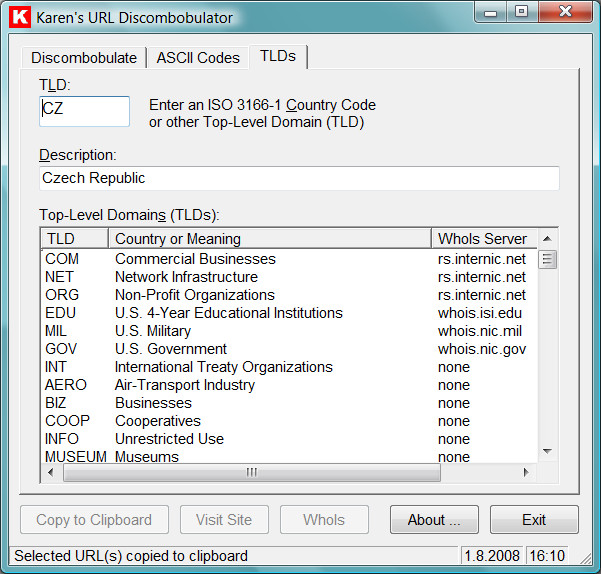Click the Exit button
The height and width of the screenshot is (574, 601).
coord(534,520)
